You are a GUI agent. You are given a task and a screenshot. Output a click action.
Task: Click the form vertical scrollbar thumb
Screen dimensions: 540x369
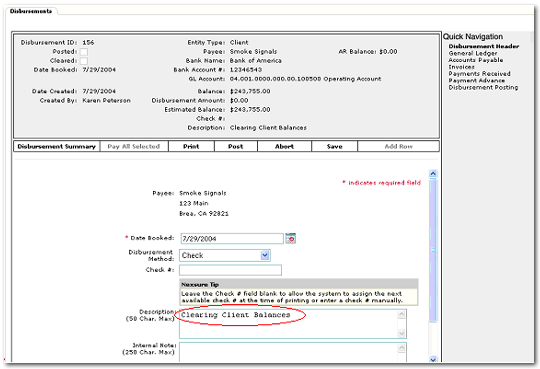433,250
